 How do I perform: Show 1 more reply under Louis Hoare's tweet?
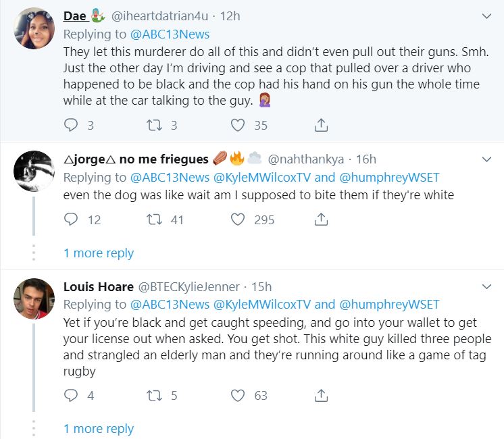pos(99,429)
